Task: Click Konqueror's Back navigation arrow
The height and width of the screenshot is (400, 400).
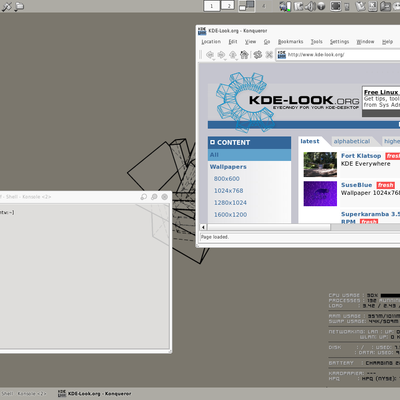Action: (x=209, y=54)
